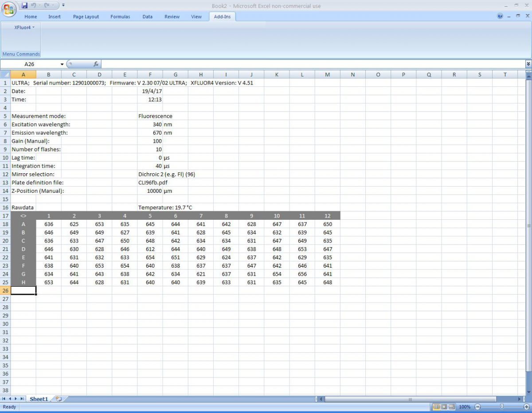Zoom out with minus button
Image resolution: width=532 pixels, height=413 pixels.
tap(477, 407)
